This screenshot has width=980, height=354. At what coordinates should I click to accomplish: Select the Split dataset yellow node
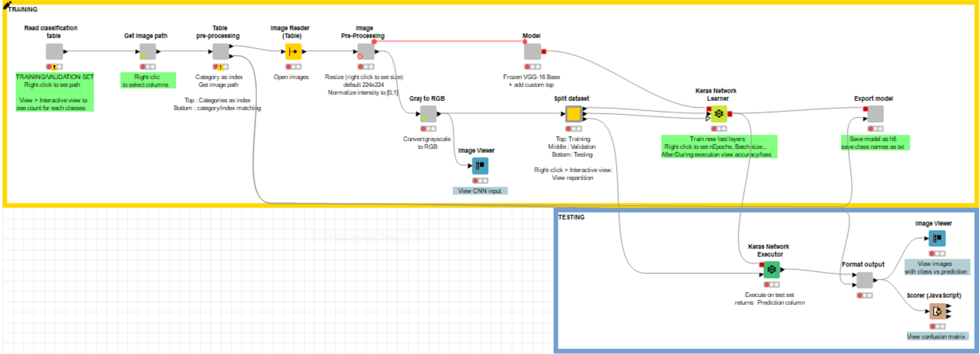(573, 114)
